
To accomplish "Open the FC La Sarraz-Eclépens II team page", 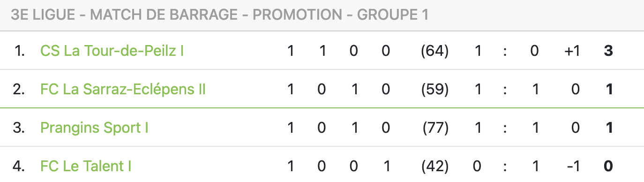I will pos(123,89).
